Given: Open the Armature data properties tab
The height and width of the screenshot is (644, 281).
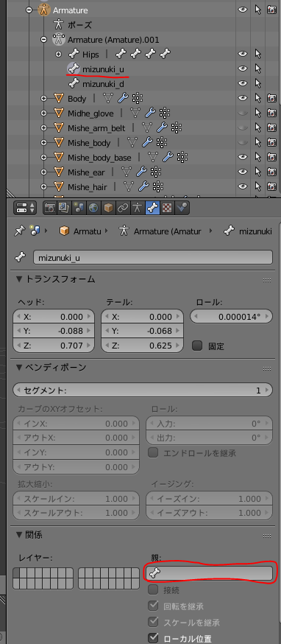Looking at the screenshot, I should click(x=137, y=208).
